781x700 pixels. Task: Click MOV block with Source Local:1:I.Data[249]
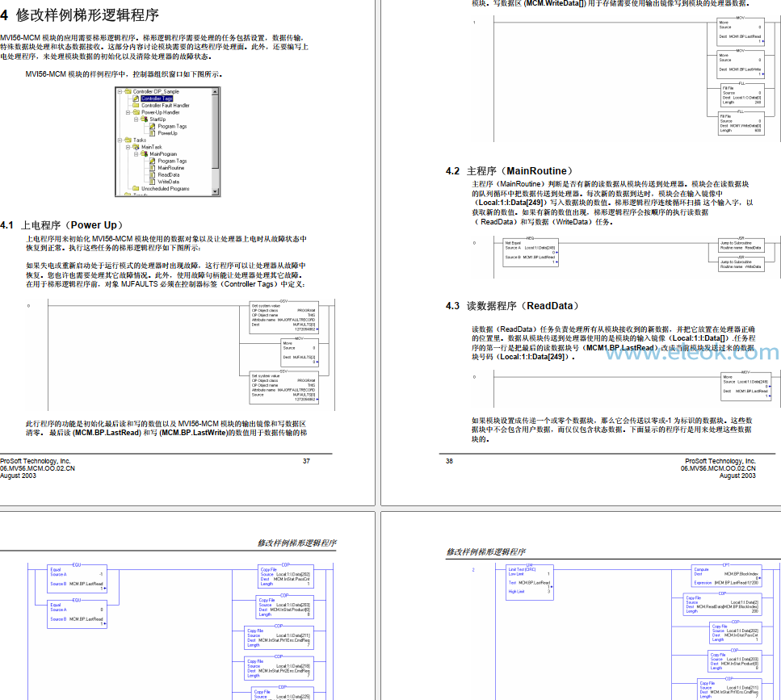(x=745, y=385)
